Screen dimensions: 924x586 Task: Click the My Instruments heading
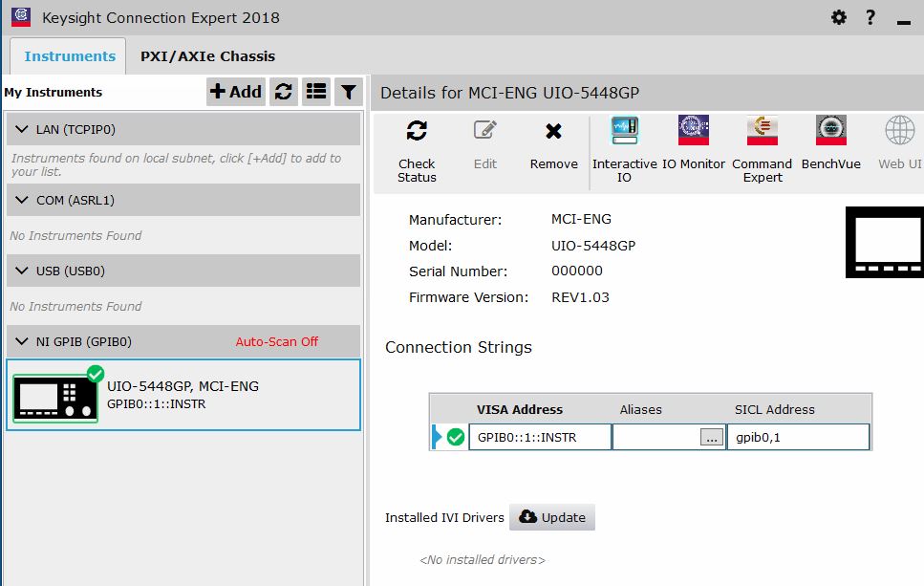click(54, 92)
